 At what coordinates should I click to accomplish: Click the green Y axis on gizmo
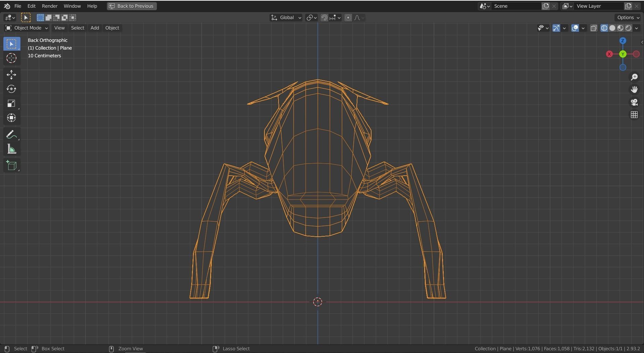coord(623,54)
